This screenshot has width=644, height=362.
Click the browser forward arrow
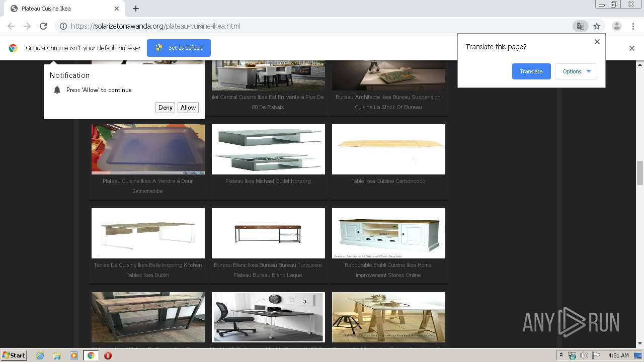(x=27, y=26)
